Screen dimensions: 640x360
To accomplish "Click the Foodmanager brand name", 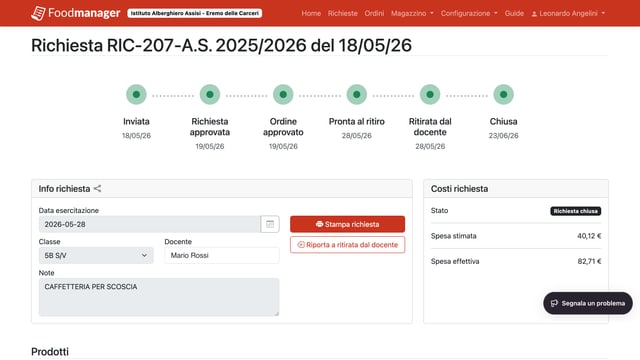I will 84,13.
